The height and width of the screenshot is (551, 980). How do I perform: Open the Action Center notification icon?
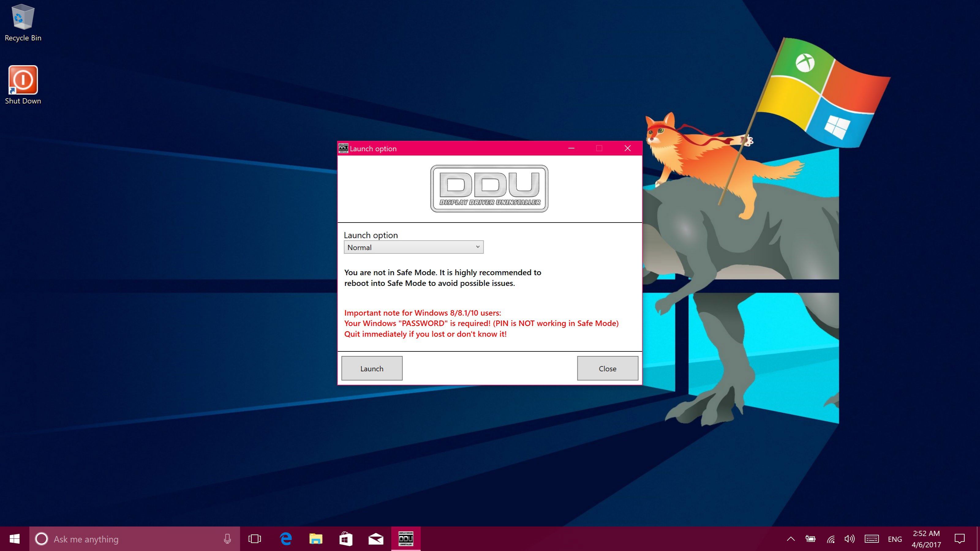tap(959, 539)
